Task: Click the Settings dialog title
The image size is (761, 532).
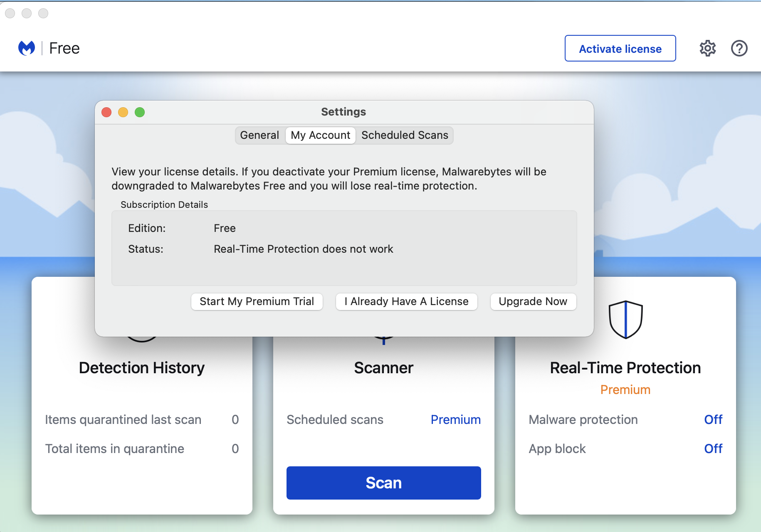Action: 343,112
